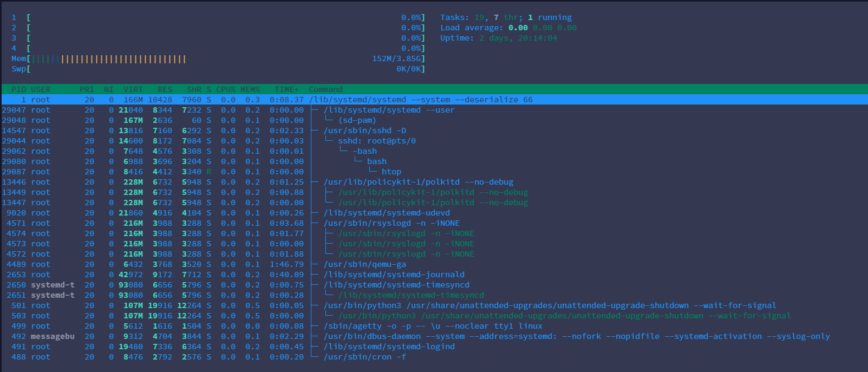Select the /usr/sbin/sshd -D process
Image resolution: width=868 pixels, height=372 pixels.
coord(364,130)
